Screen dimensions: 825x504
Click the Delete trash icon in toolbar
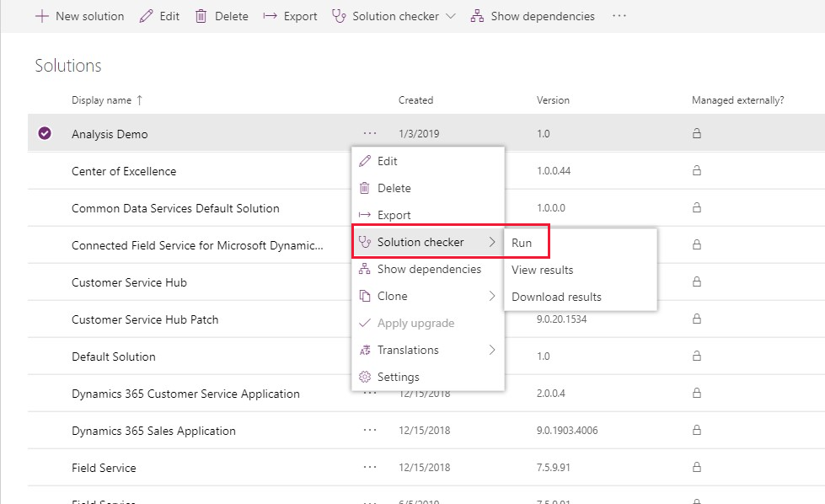pos(201,15)
